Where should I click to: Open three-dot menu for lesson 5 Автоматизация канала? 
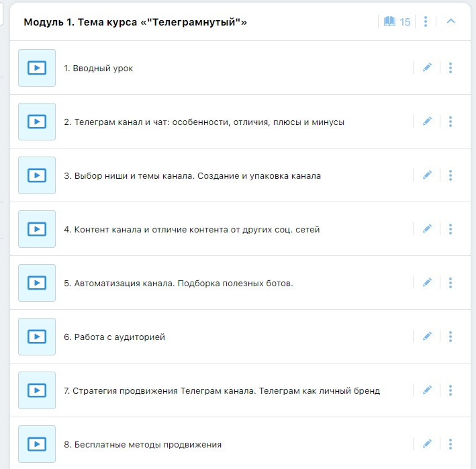[450, 283]
